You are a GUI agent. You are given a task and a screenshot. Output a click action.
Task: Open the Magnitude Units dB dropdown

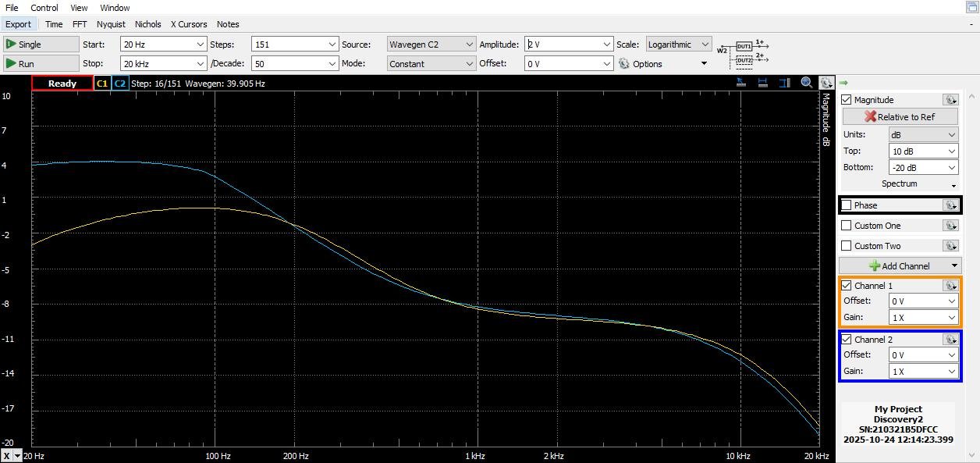click(x=923, y=134)
